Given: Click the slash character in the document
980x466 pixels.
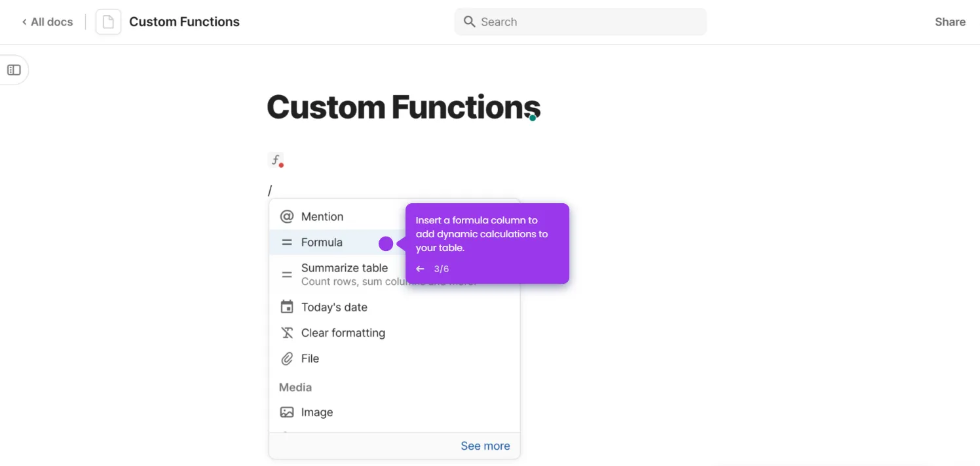Looking at the screenshot, I should (x=270, y=191).
